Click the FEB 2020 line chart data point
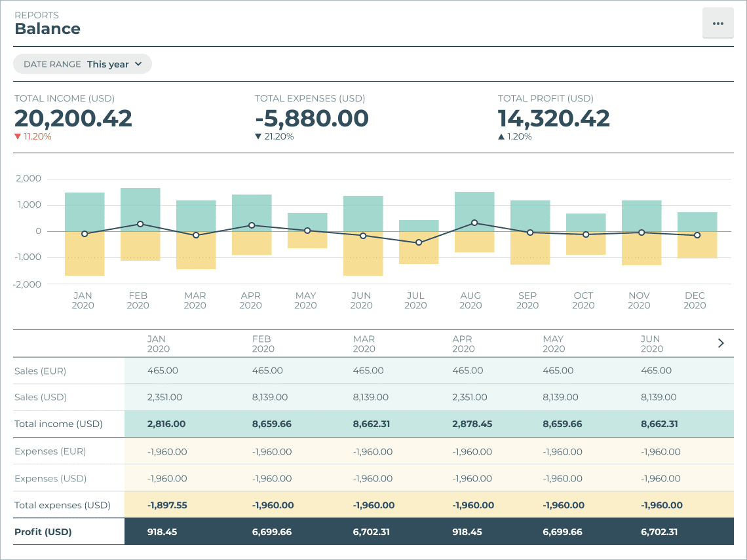 (x=140, y=224)
